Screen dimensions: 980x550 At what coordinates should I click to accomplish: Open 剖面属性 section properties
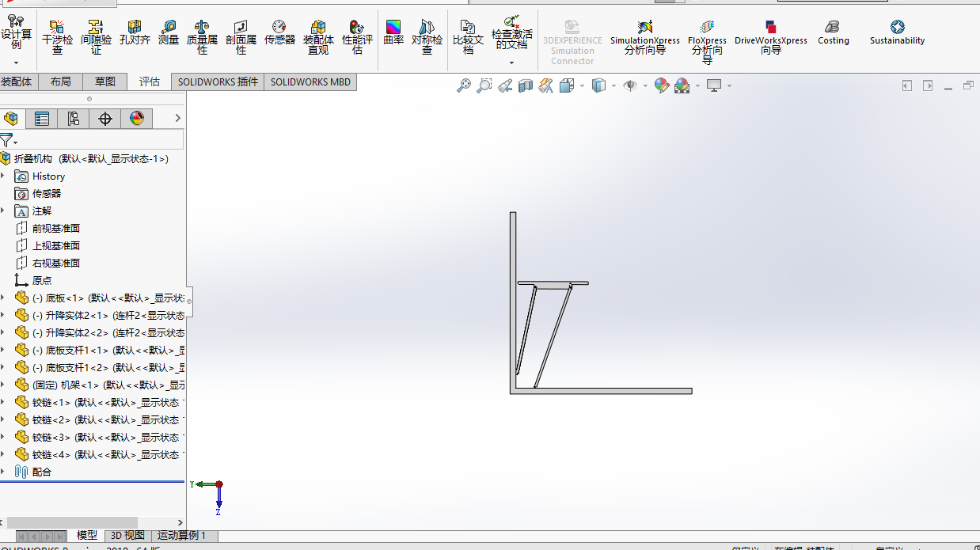241,37
